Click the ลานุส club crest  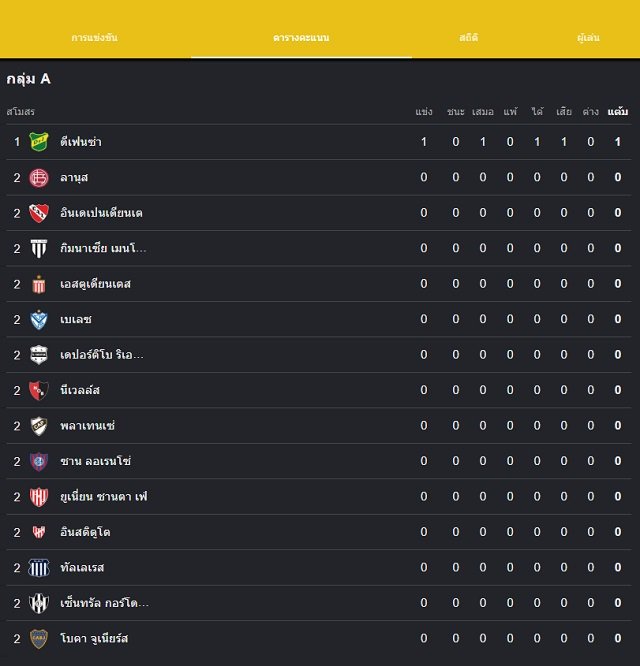point(39,177)
